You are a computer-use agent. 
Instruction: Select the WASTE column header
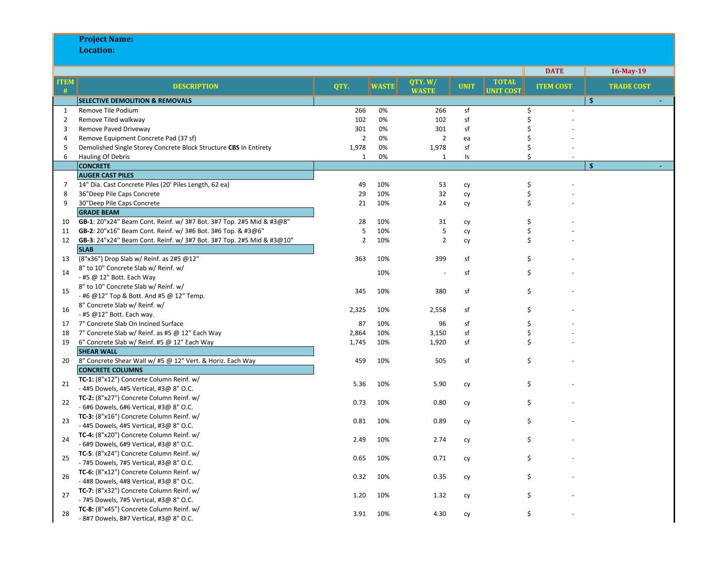click(x=382, y=86)
